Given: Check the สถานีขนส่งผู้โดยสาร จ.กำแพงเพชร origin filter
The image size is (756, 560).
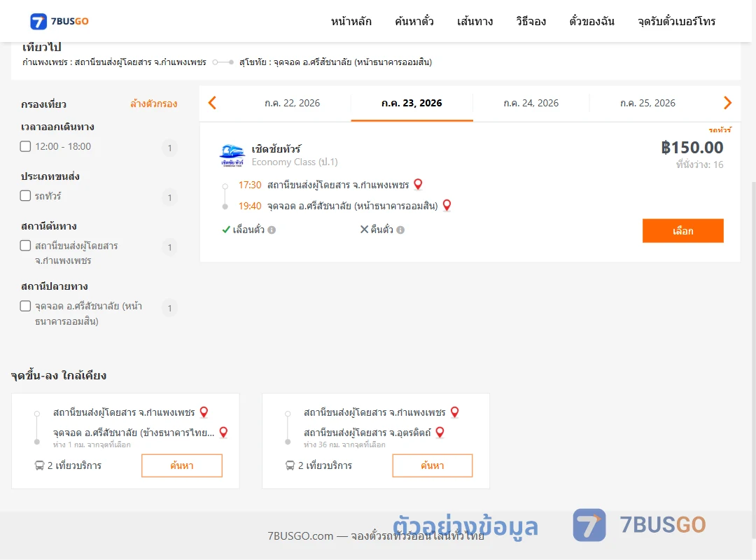Looking at the screenshot, I should [x=26, y=246].
